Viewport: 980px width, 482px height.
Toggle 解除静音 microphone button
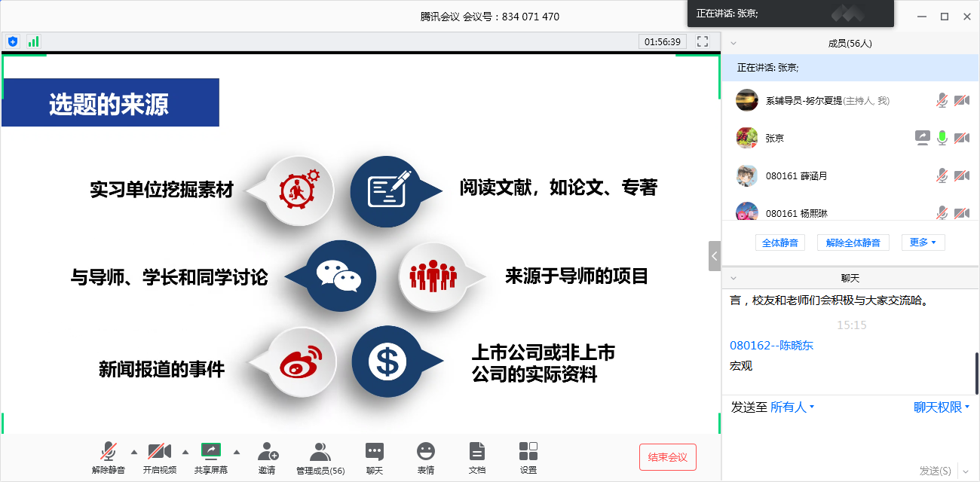coord(109,452)
